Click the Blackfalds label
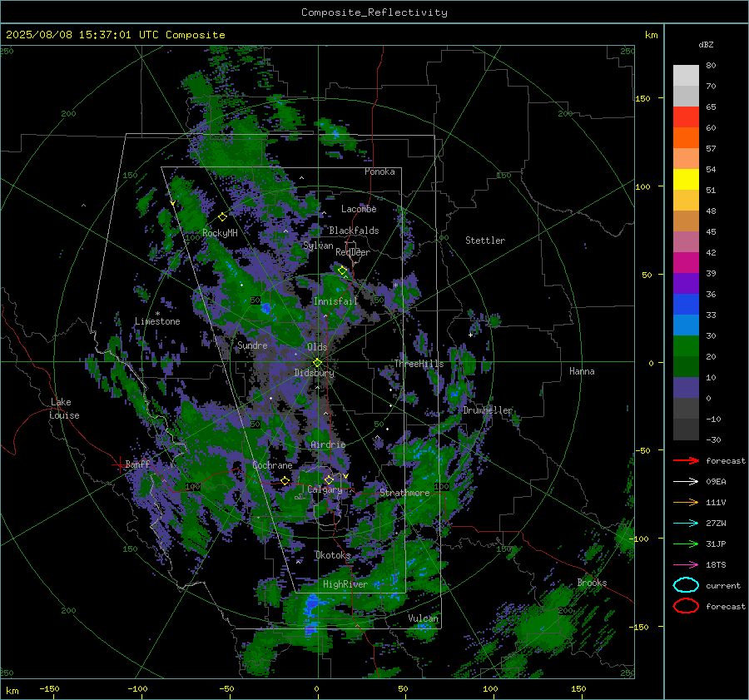 (x=354, y=231)
